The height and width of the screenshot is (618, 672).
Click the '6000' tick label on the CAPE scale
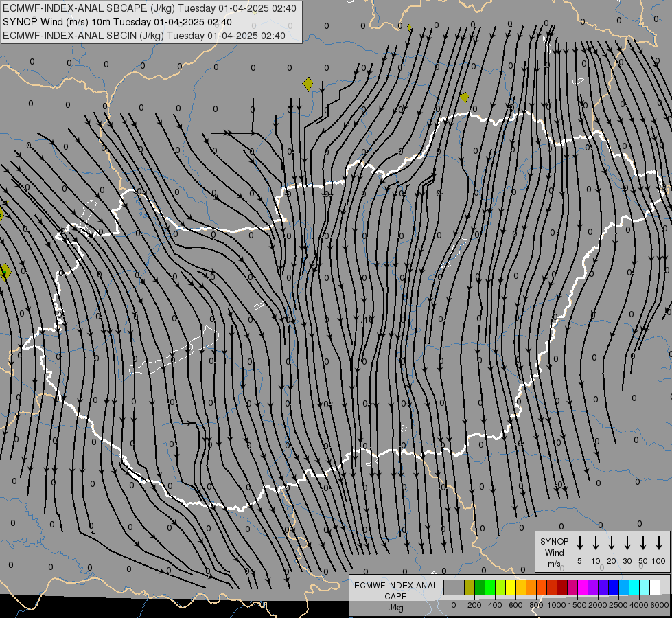pos(660,605)
